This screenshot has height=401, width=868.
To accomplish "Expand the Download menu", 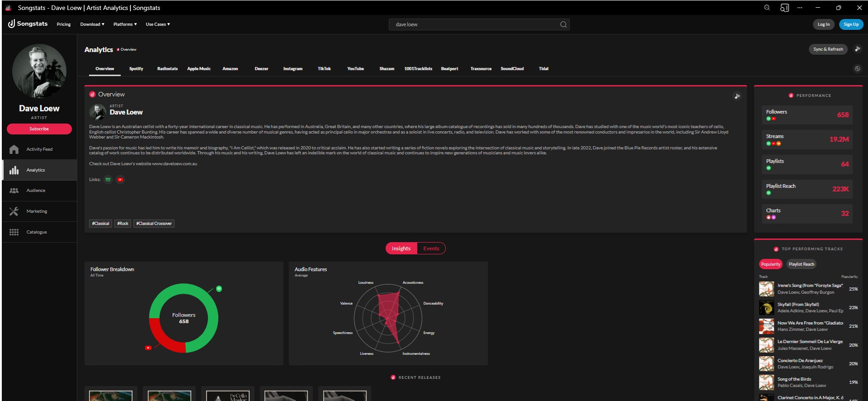I will click(92, 24).
